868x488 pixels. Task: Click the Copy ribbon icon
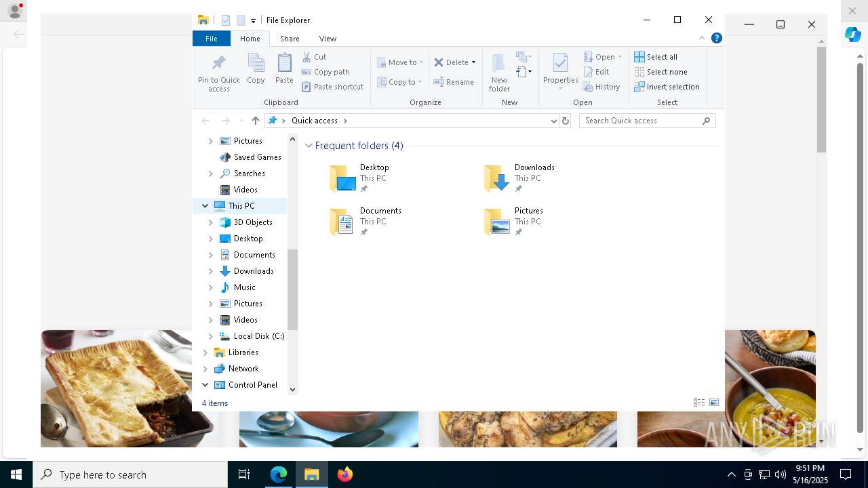coord(256,69)
